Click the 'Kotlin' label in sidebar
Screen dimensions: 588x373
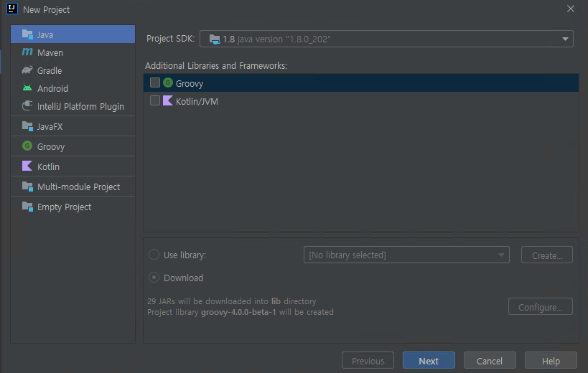(x=48, y=166)
